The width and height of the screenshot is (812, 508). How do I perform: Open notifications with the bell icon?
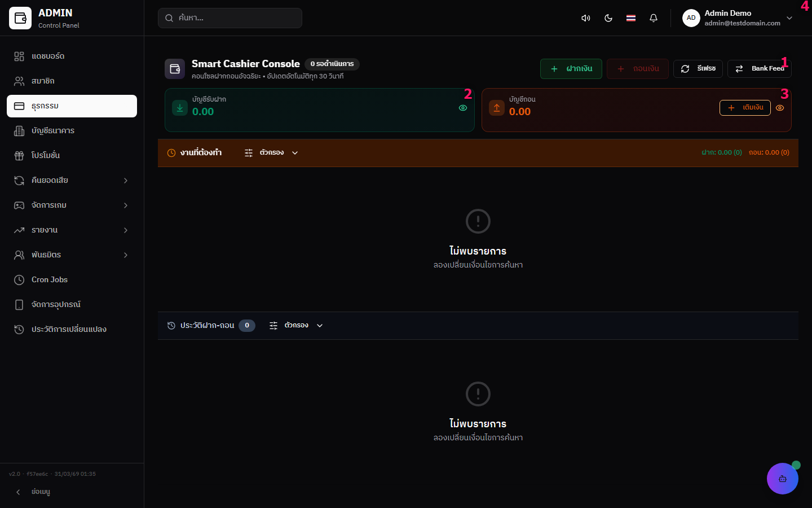pos(654,18)
